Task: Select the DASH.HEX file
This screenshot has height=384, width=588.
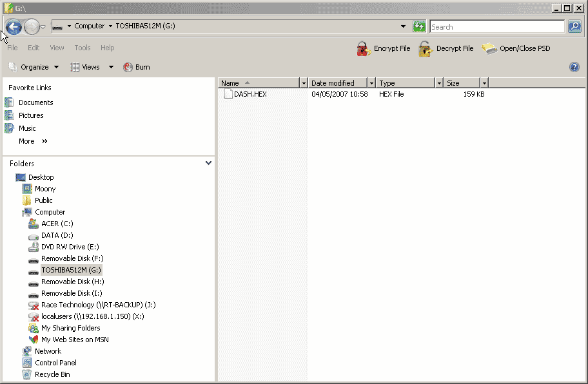Action: point(250,94)
